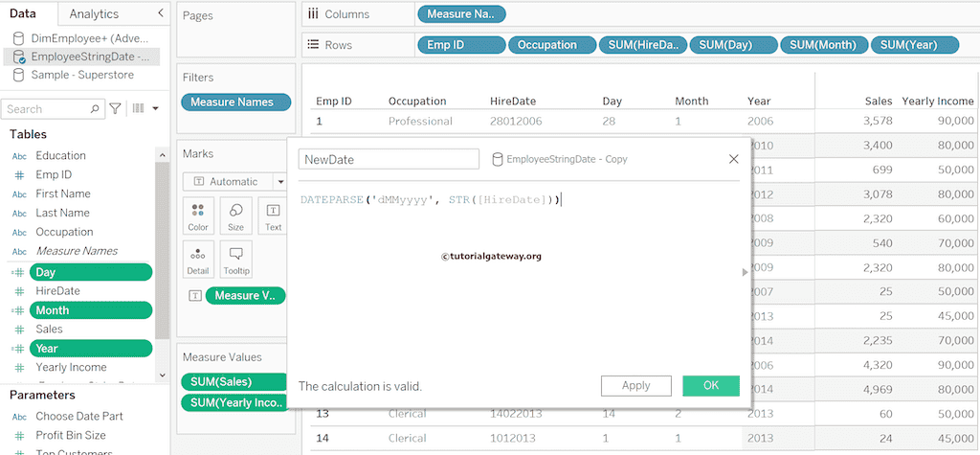Select SUM(HireDate) pill on Rows

click(643, 44)
